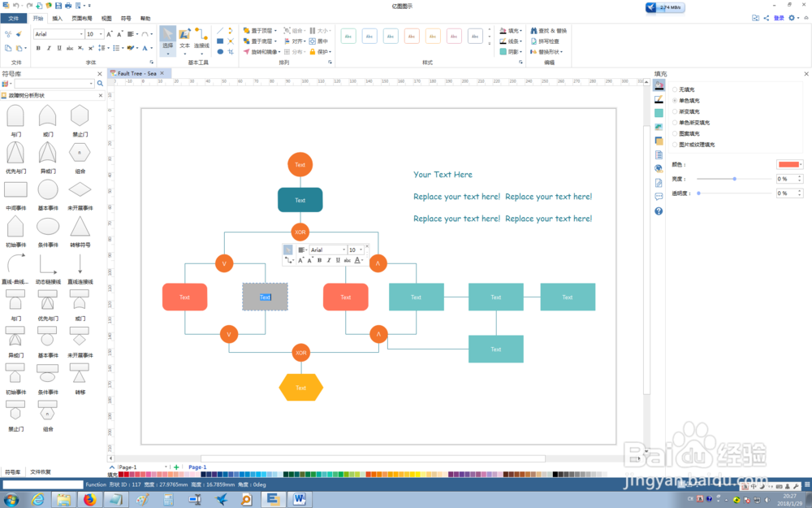Activate the 连接线 connector tool
The width and height of the screenshot is (812, 508).
point(201,40)
